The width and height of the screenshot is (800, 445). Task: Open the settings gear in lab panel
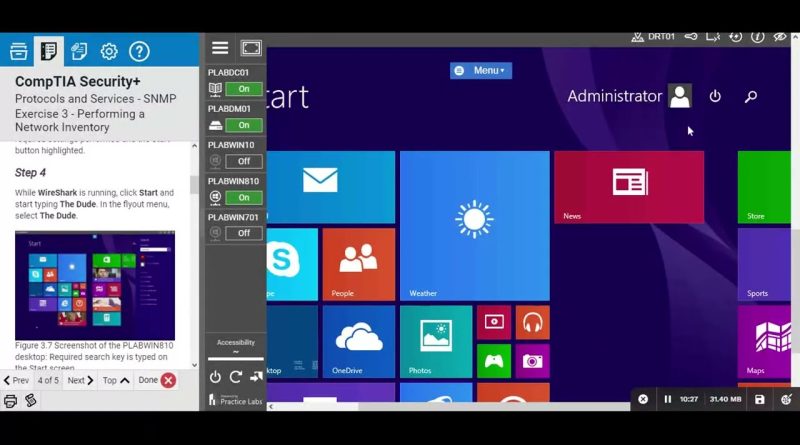click(109, 51)
